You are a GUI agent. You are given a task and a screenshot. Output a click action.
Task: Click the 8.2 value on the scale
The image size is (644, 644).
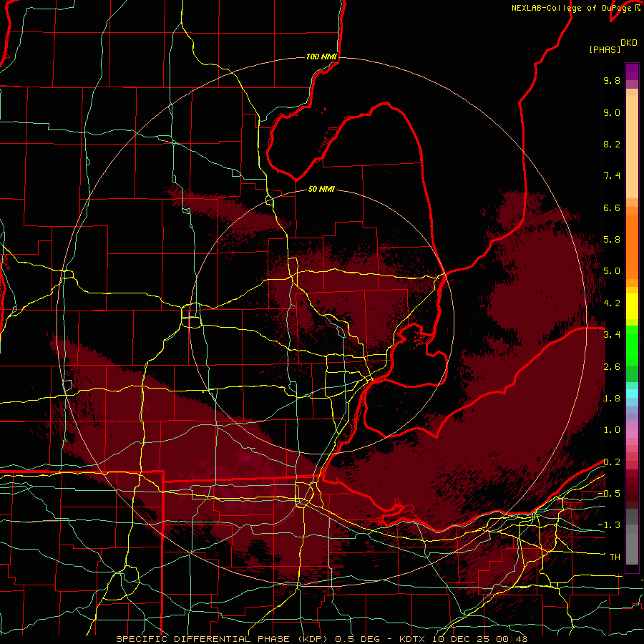[x=612, y=144]
